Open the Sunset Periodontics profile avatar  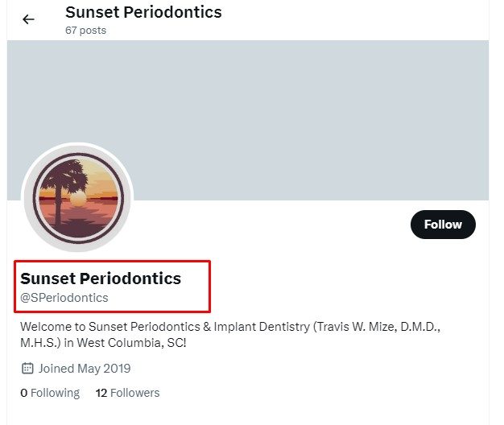click(x=77, y=198)
